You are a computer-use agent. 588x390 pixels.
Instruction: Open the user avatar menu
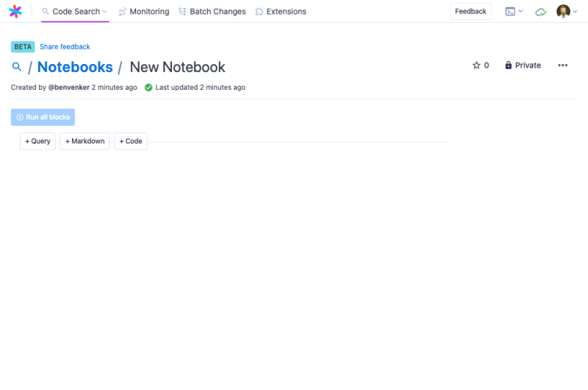[567, 11]
